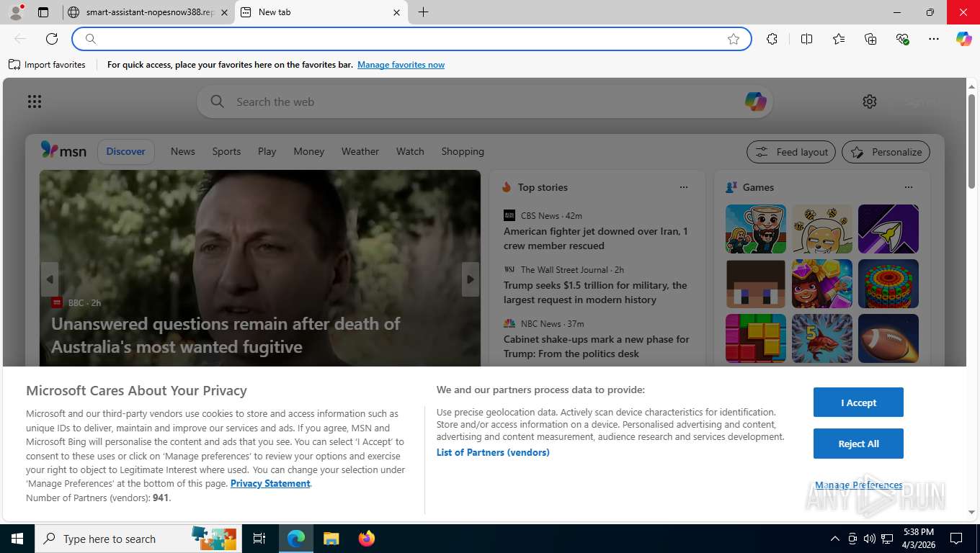This screenshot has height=553, width=980.
Task: Open the block puzzle game thumbnail
Action: click(756, 338)
